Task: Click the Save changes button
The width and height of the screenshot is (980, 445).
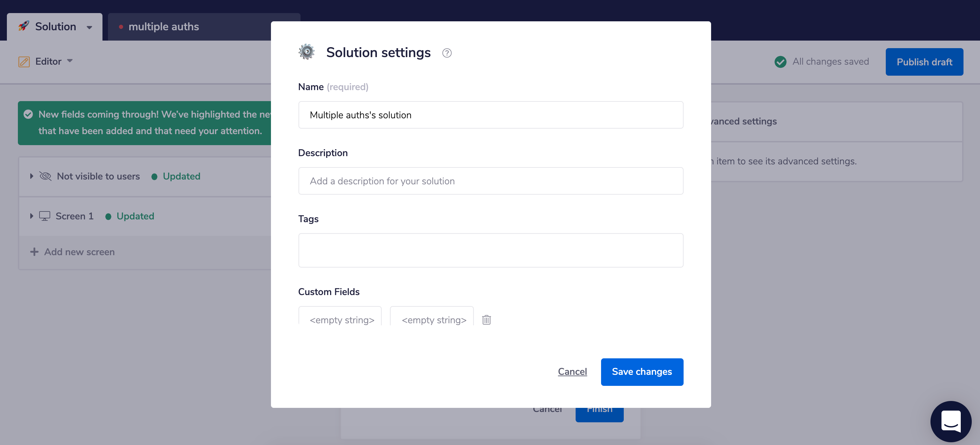Action: point(642,372)
